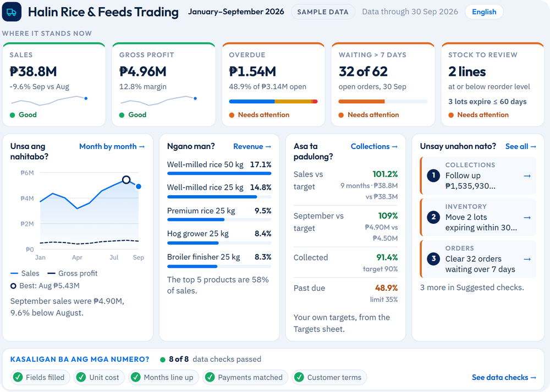Click the Gross Profit card sparkline

(158, 100)
